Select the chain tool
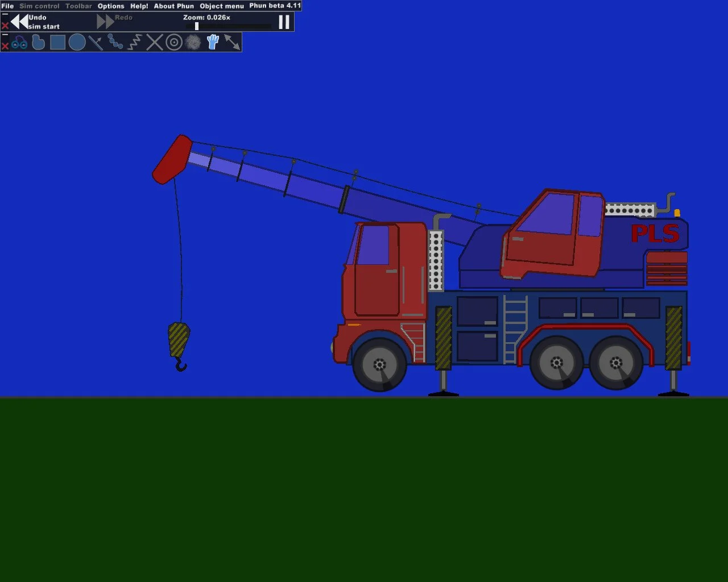Viewport: 728px width, 582px height. click(x=115, y=43)
